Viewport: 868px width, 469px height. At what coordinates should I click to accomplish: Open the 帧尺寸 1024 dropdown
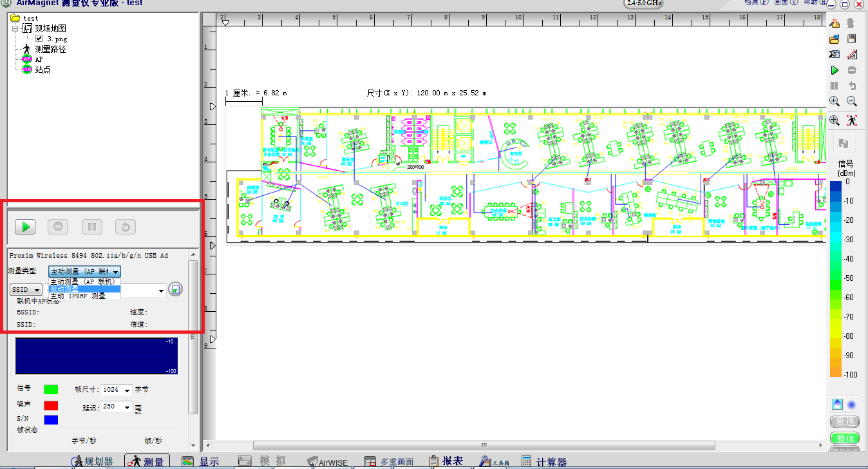coord(117,390)
